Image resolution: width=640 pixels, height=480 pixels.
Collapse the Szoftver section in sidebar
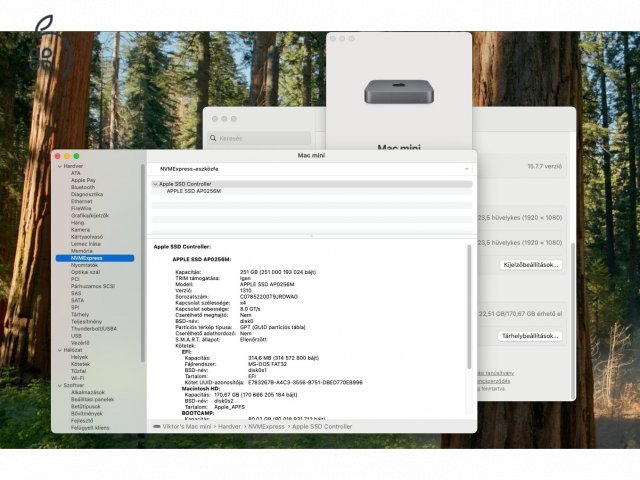[60, 385]
